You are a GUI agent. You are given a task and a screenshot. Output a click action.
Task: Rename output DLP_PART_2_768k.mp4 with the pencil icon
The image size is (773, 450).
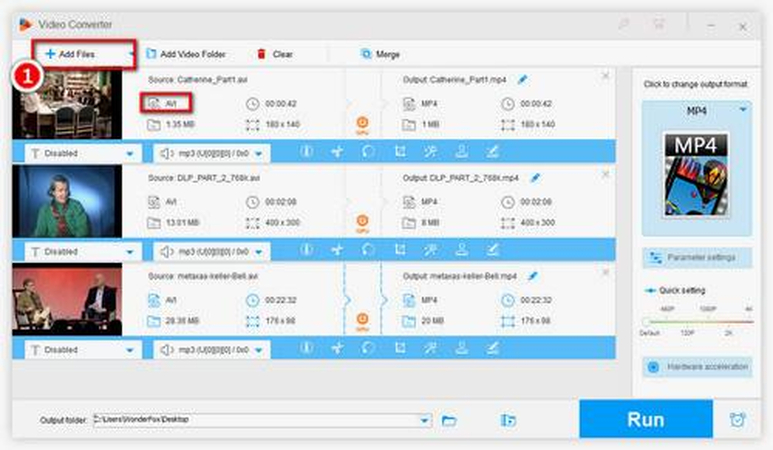(535, 177)
